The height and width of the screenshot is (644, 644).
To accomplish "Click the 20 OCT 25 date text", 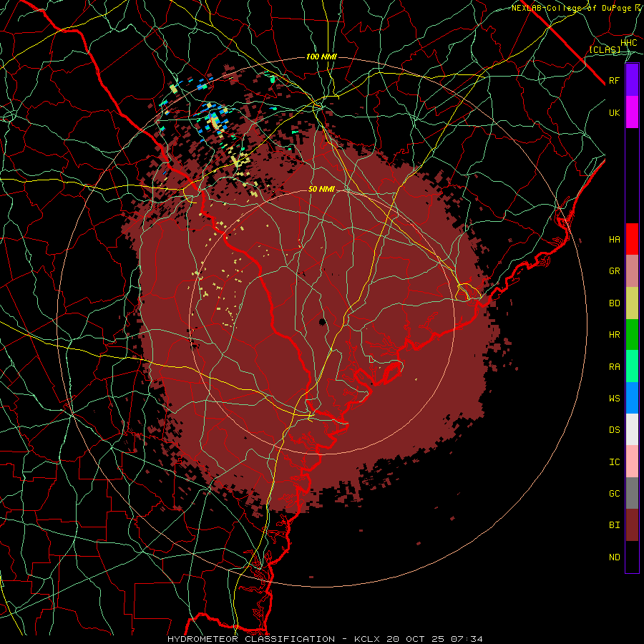I will pos(416,639).
